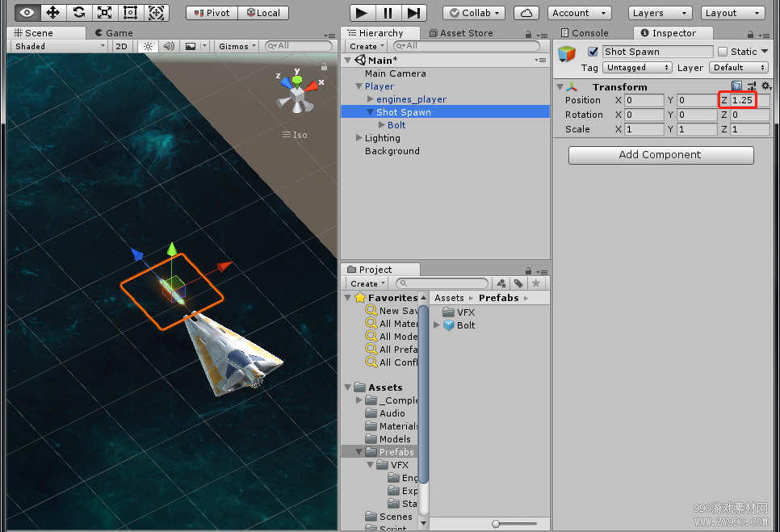Expand the Lighting object in Hierarchy
Image resolution: width=780 pixels, height=532 pixels.
click(359, 138)
